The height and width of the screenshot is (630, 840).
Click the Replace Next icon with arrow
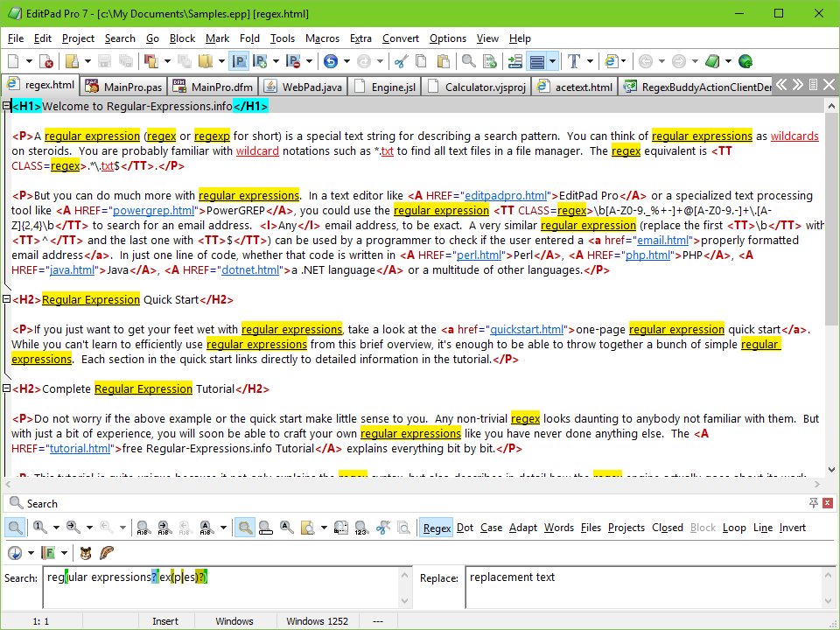point(164,528)
